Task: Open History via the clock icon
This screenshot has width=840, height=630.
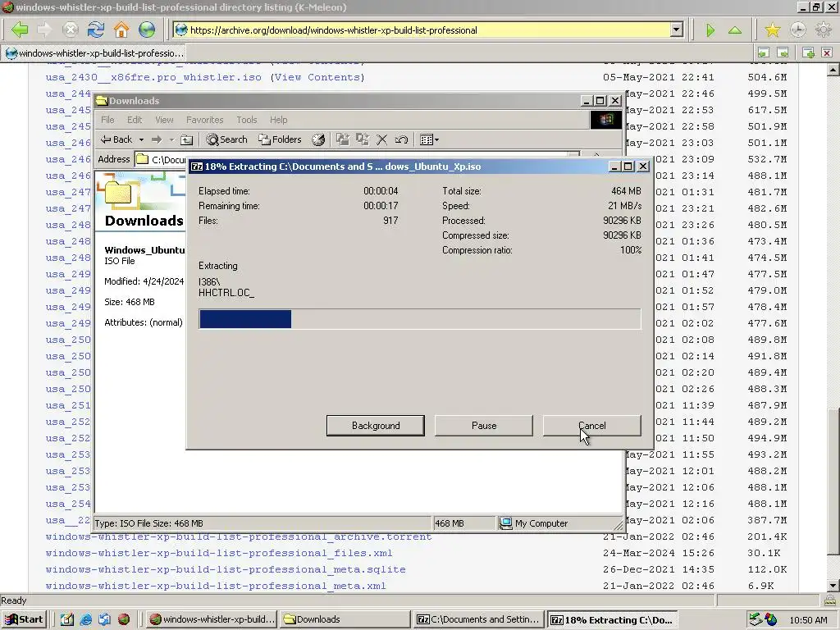Action: (797, 30)
